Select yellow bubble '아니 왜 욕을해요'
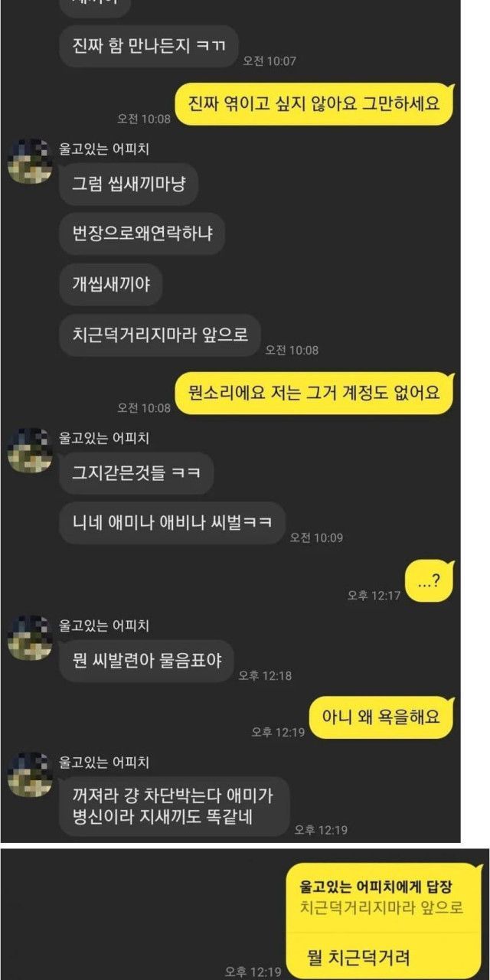 click(x=381, y=718)
